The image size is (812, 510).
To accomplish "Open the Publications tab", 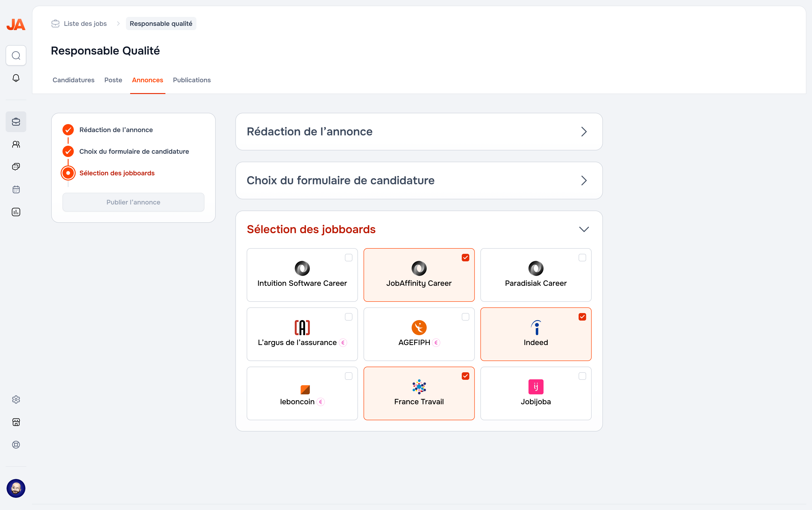I will [x=191, y=80].
